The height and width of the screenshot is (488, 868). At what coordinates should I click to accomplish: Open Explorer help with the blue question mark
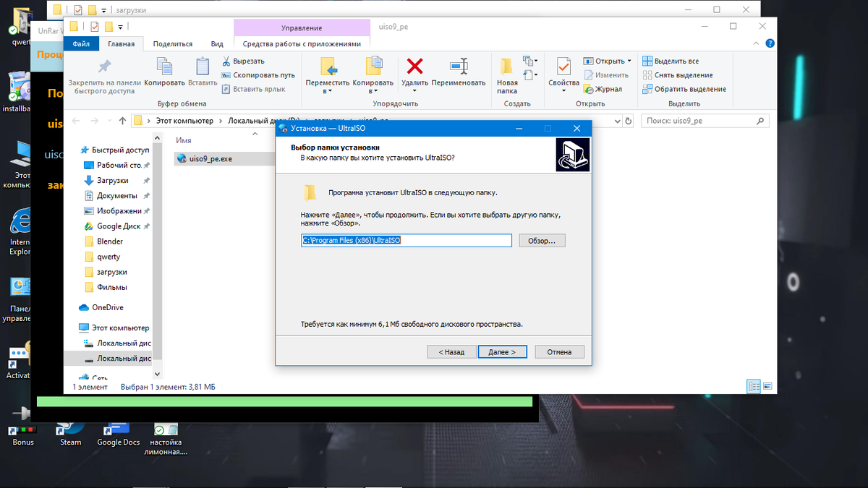769,44
